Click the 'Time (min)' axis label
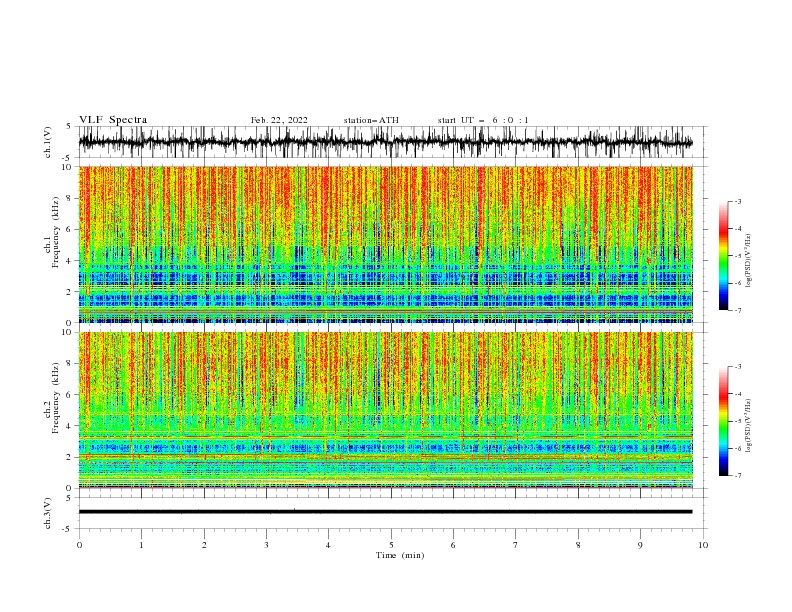This screenshot has width=792, height=612. 400,555
